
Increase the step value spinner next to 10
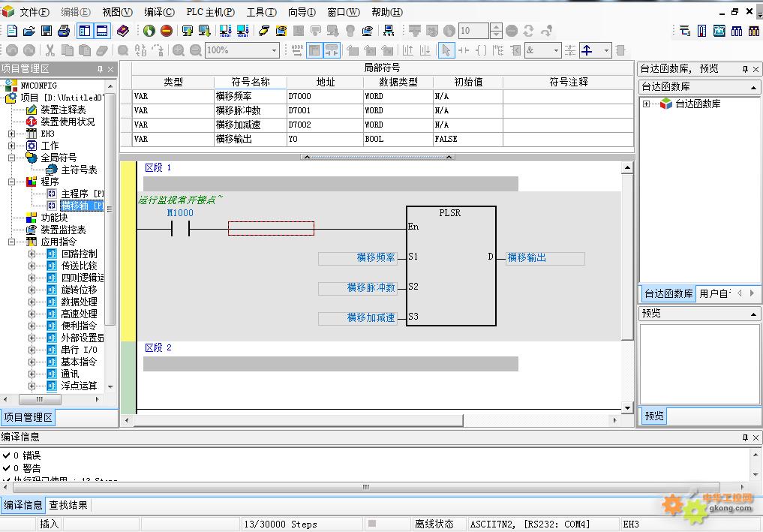coord(496,27)
